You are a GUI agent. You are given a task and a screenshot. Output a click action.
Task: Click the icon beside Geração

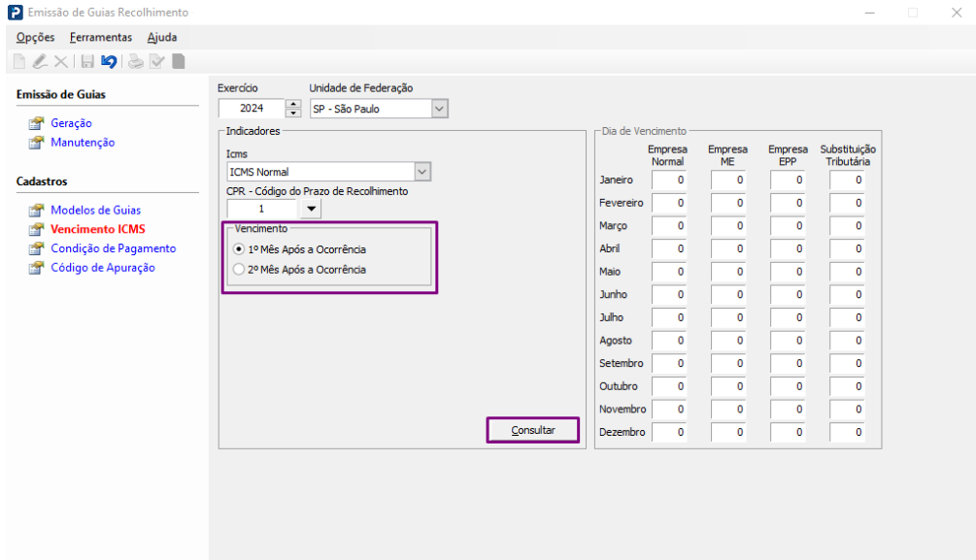click(37, 123)
